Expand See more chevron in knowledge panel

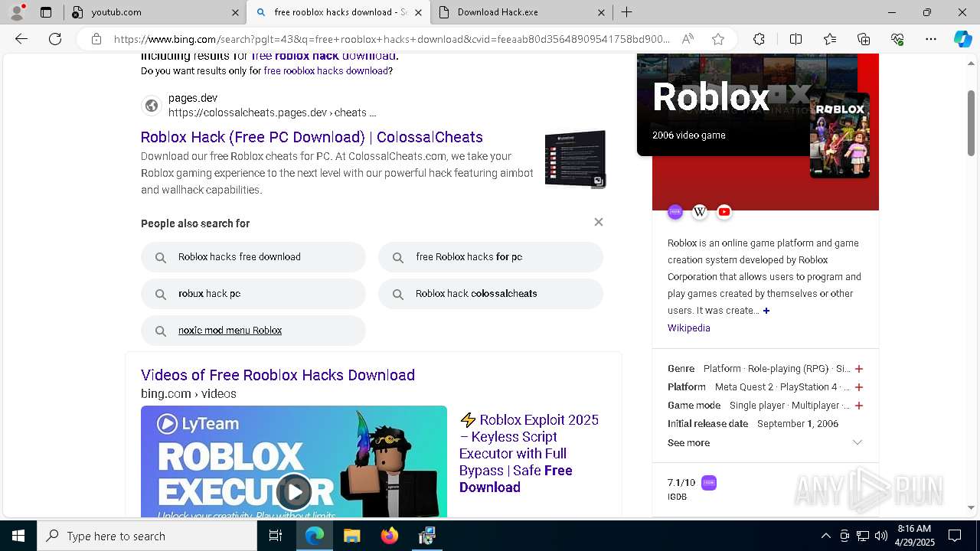point(857,442)
